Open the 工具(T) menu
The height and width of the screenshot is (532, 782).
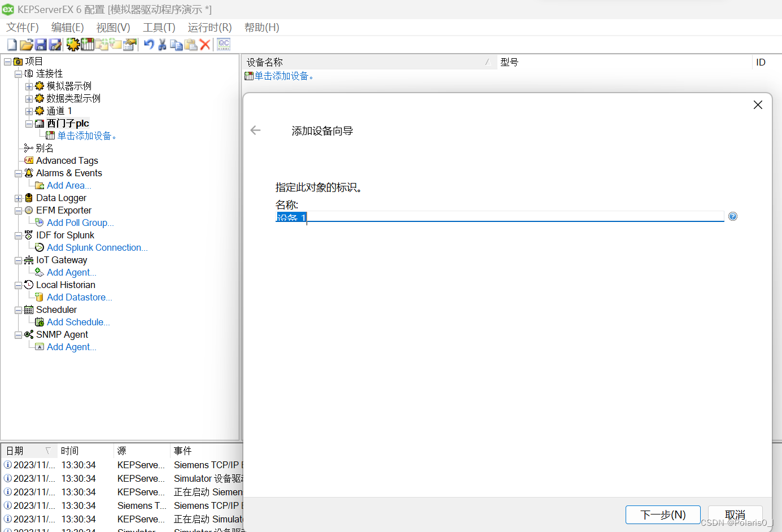[159, 27]
